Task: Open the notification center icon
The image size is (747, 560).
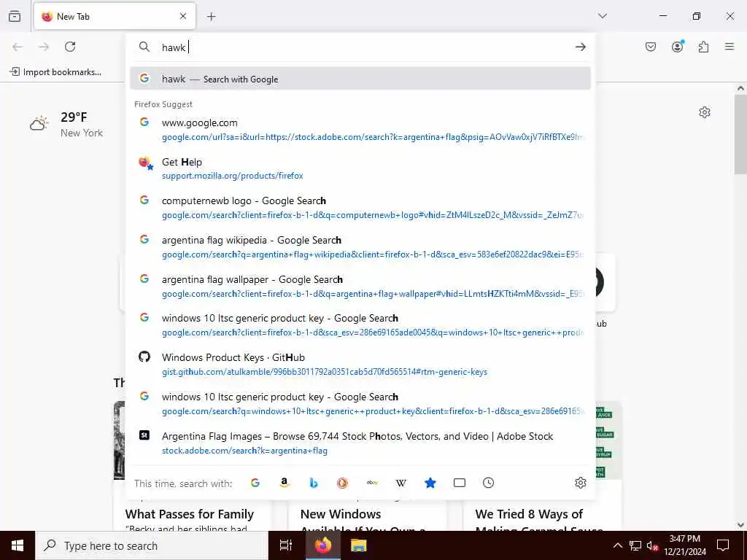Action: (x=723, y=545)
